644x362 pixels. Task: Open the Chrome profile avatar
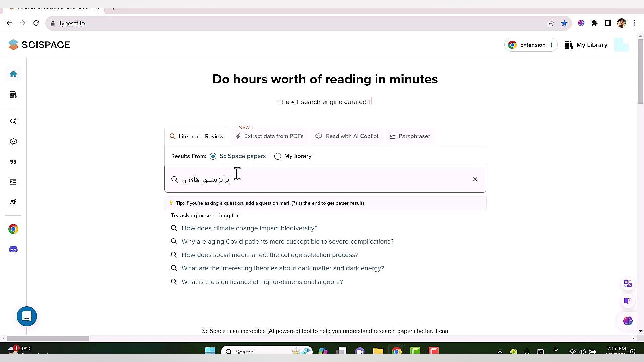[x=621, y=23]
